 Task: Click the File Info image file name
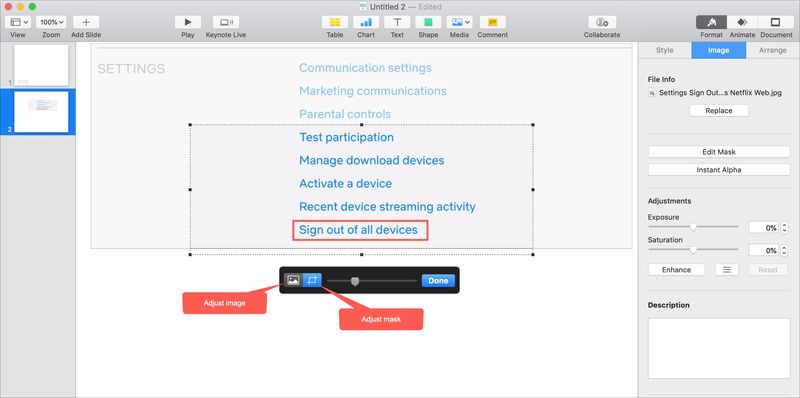point(720,93)
